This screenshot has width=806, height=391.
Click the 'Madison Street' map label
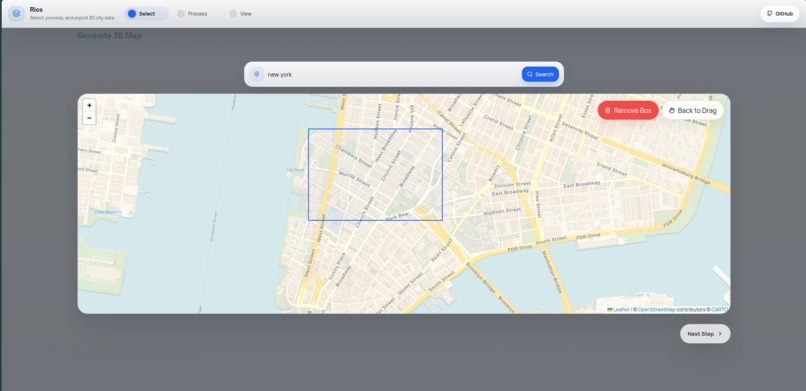pyautogui.click(x=502, y=211)
